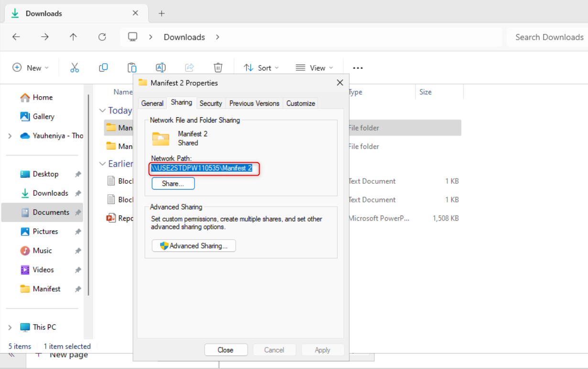
Task: Refresh the Downloads folder view
Action: 102,37
